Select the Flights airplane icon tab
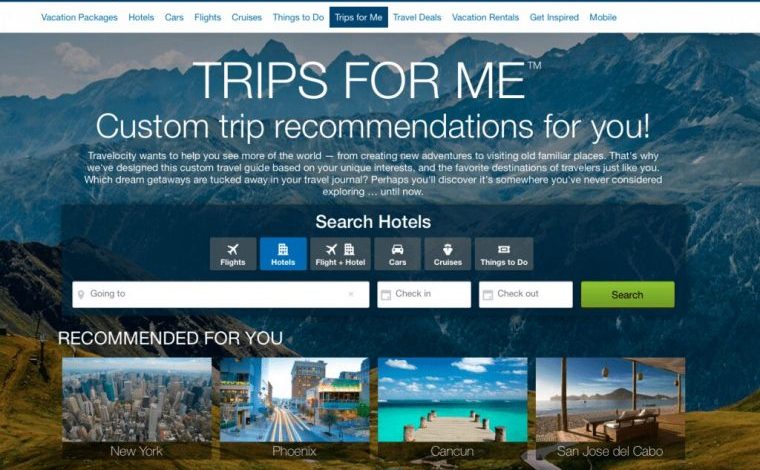The height and width of the screenshot is (470, 760). pos(233,253)
